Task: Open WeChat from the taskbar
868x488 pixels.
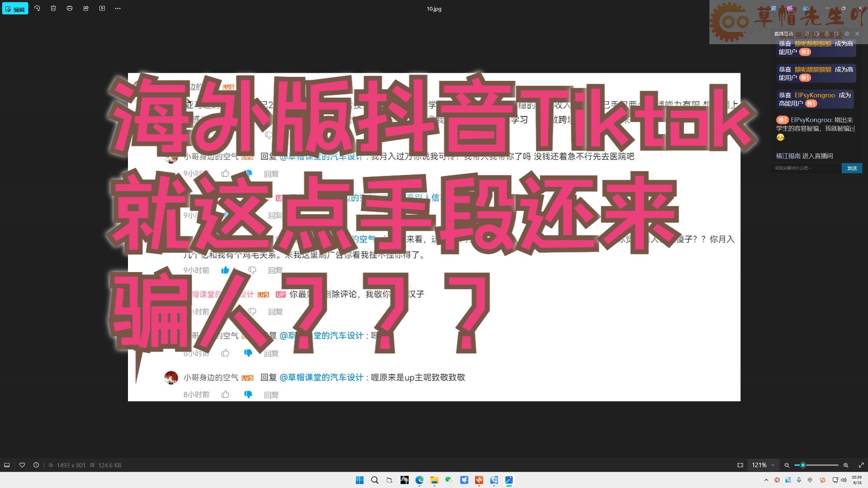Action: point(449,480)
